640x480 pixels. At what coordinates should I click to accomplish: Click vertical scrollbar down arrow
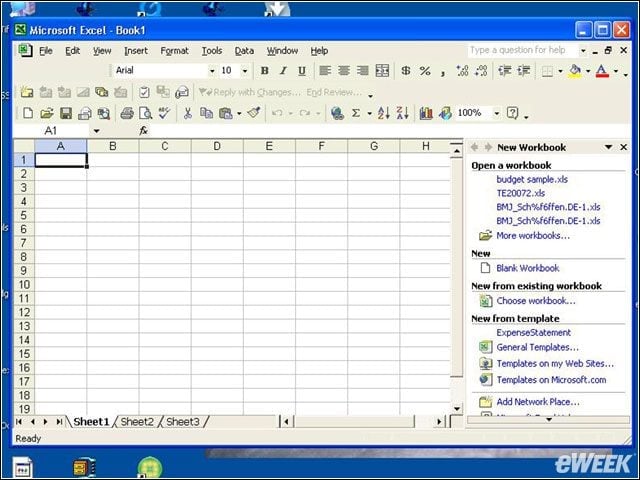point(457,408)
